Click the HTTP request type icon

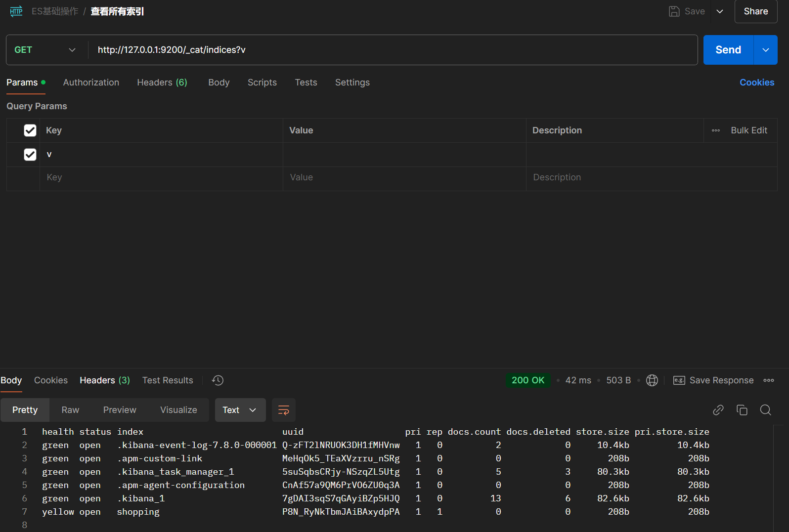16,11
